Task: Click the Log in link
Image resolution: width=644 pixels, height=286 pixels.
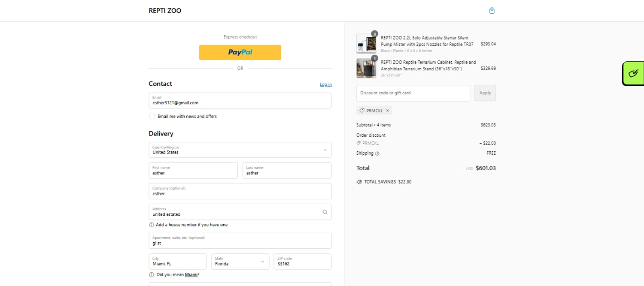Action: [325, 84]
